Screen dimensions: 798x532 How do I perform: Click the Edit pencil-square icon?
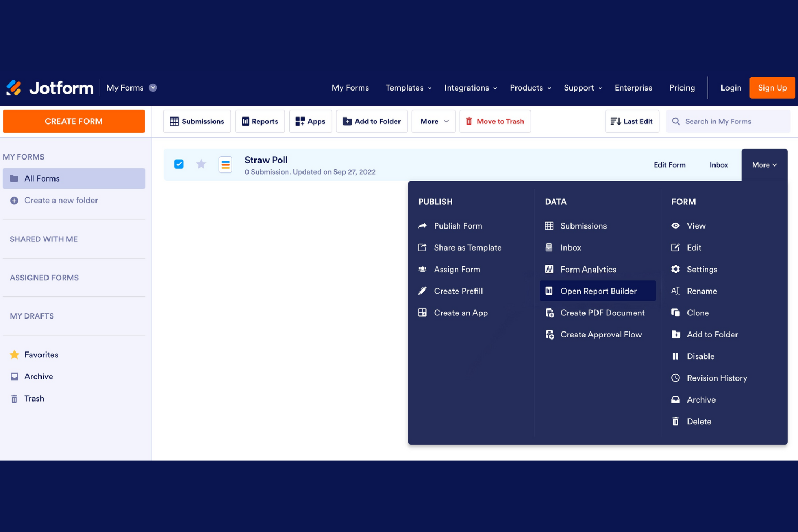(x=676, y=247)
